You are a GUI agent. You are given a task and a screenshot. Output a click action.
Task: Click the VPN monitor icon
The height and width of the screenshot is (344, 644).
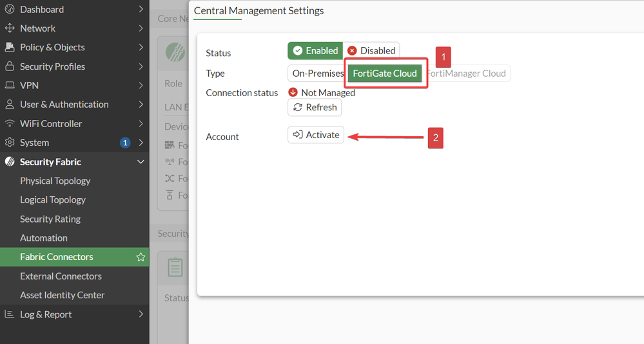click(x=9, y=85)
